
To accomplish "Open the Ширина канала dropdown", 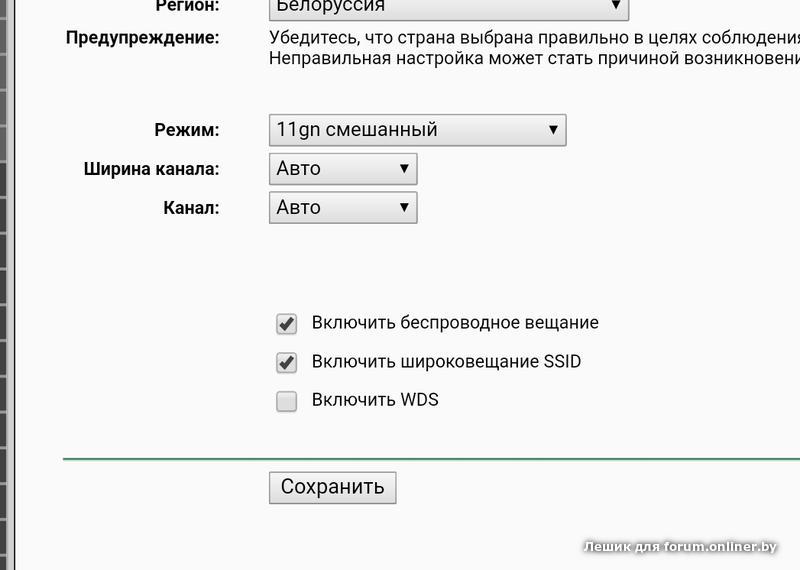I will point(342,169).
